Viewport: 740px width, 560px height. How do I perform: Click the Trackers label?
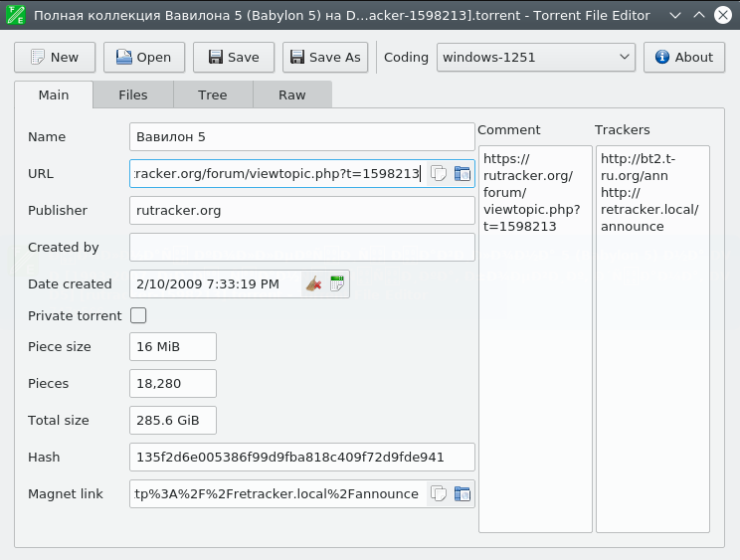[x=622, y=129]
